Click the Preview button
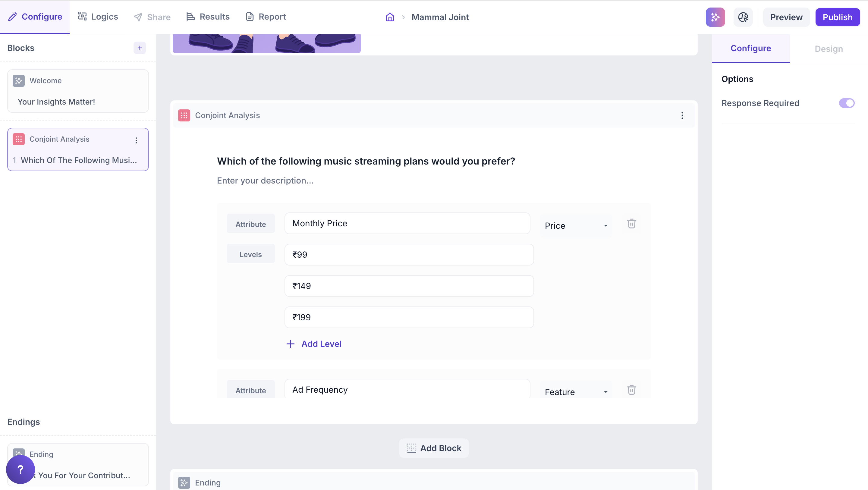The image size is (868, 490). [x=786, y=17]
